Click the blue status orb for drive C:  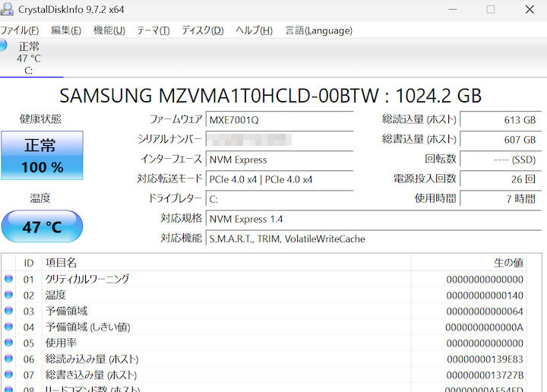[3, 46]
